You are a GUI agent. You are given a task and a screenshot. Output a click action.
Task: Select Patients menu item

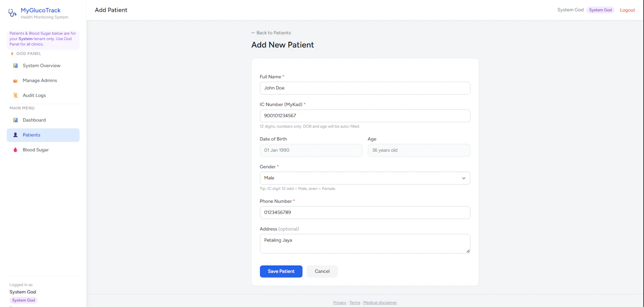coord(43,135)
